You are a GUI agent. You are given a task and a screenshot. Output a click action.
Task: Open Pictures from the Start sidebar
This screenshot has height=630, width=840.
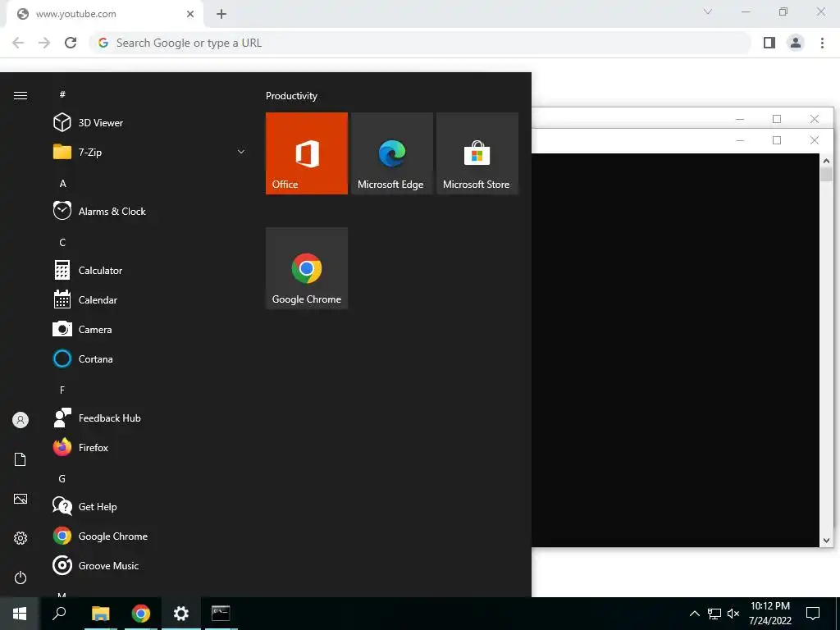click(21, 499)
